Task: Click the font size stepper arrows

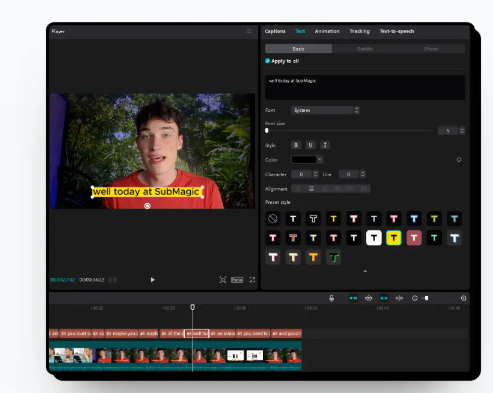Action: click(x=462, y=131)
